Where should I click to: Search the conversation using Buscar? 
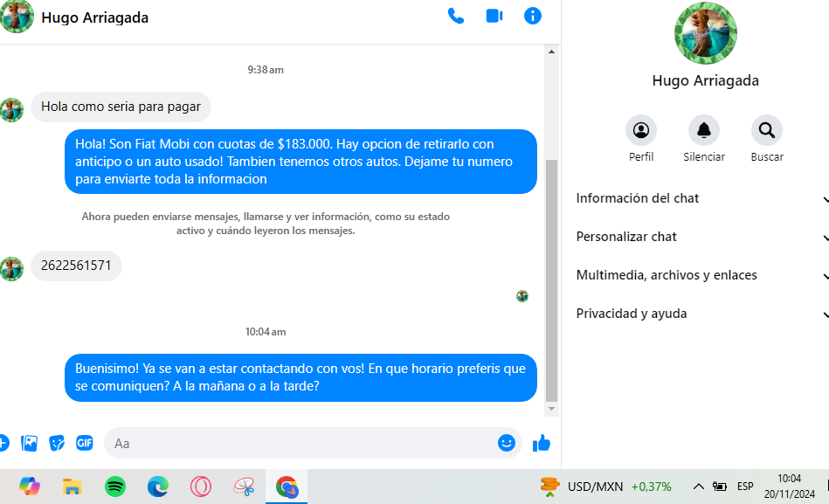click(766, 131)
